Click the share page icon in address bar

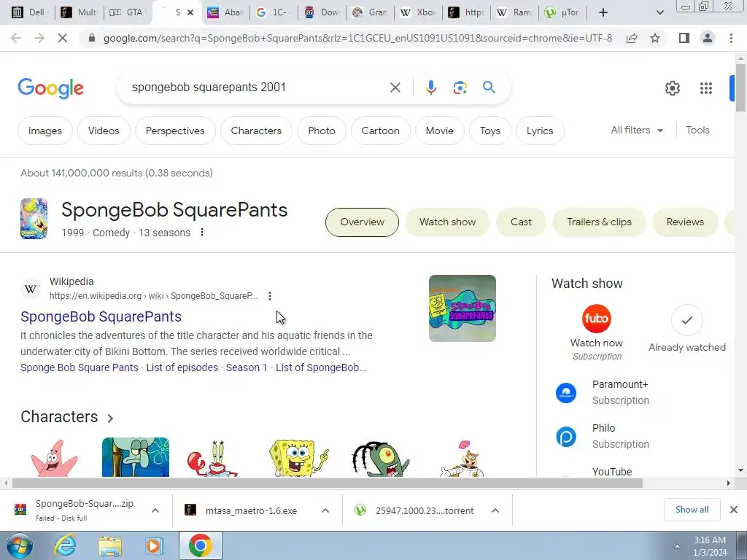632,38
